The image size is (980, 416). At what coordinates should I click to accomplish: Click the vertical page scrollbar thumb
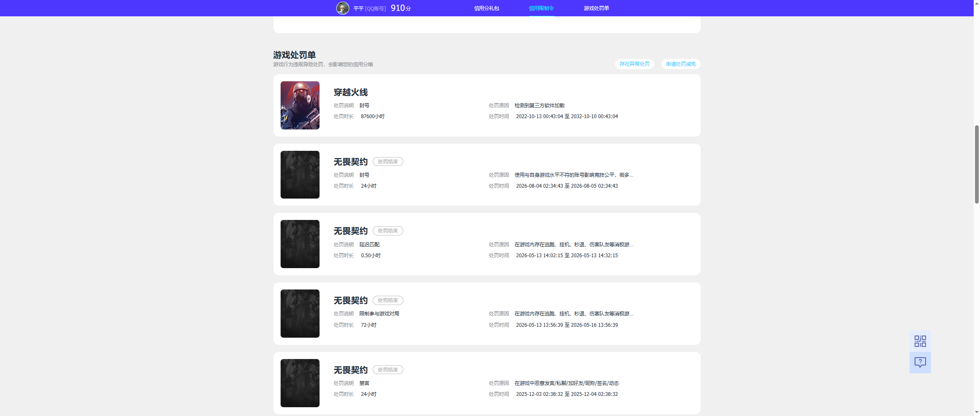coord(977,164)
